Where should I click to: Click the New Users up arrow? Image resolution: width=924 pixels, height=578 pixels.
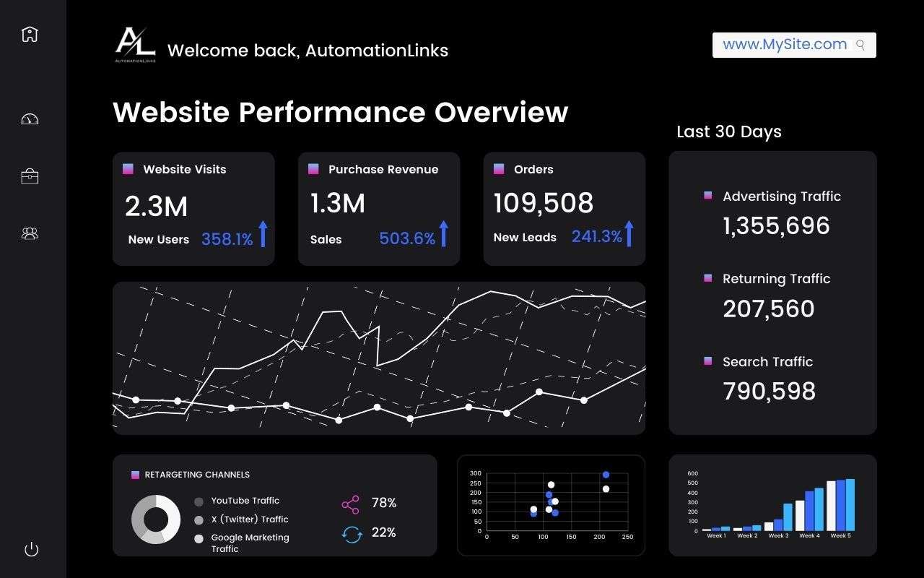point(263,234)
